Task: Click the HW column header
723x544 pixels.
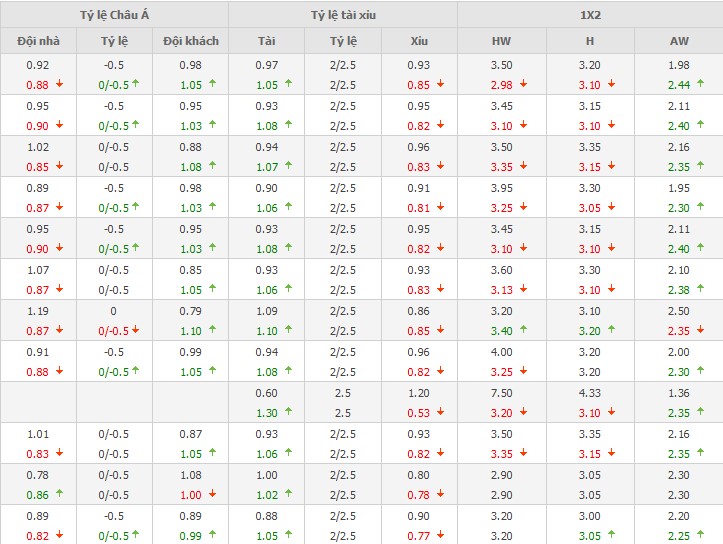Action: tap(501, 41)
